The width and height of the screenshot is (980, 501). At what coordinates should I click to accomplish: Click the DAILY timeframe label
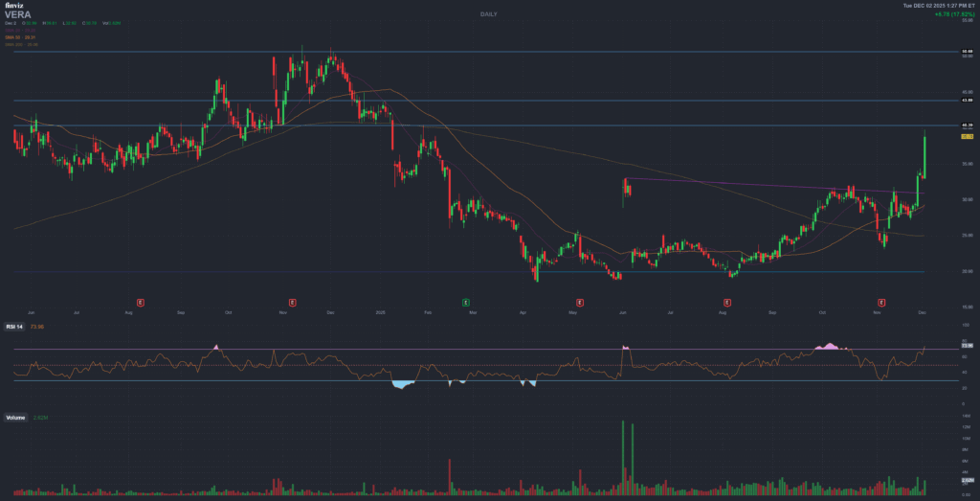point(490,15)
